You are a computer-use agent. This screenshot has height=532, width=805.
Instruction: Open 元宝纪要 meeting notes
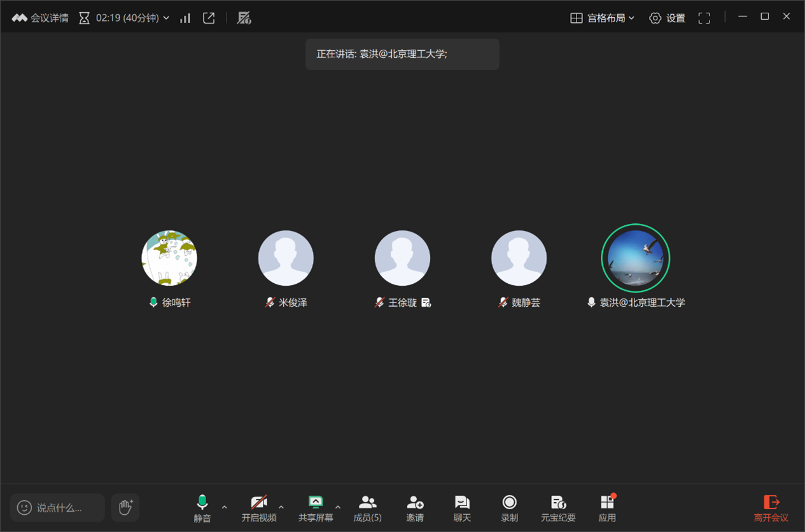coord(558,508)
